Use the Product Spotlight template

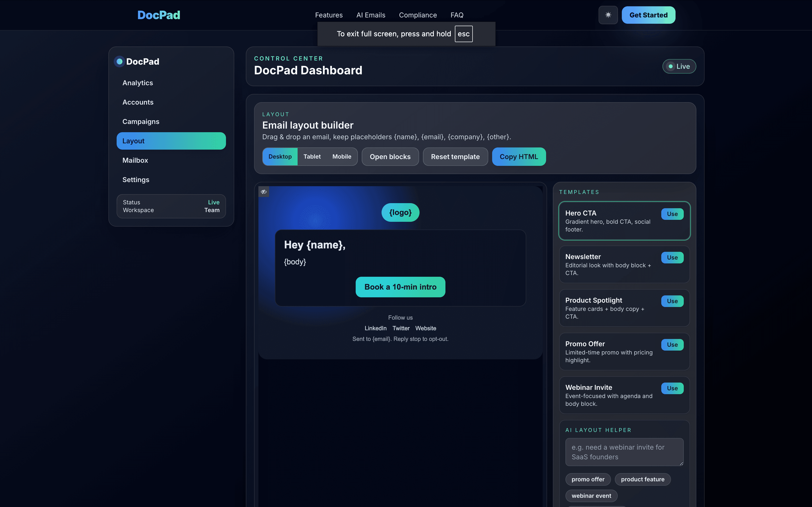coord(672,301)
